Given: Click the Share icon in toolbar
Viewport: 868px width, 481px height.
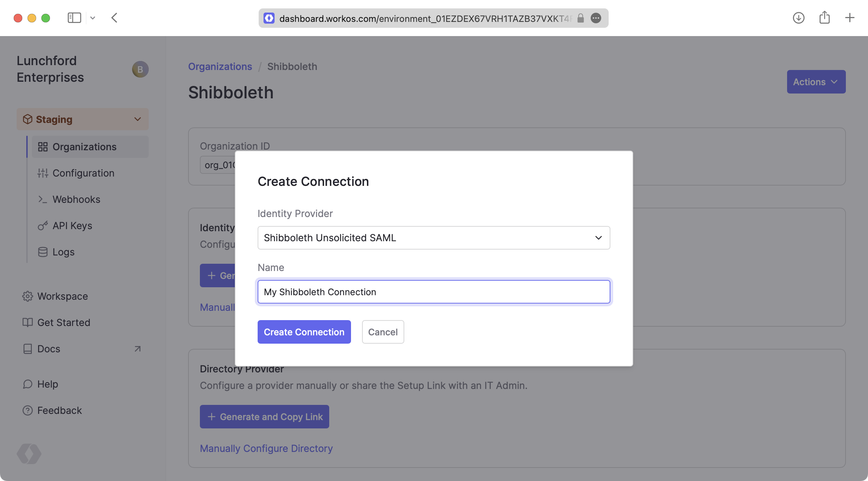Looking at the screenshot, I should point(824,18).
